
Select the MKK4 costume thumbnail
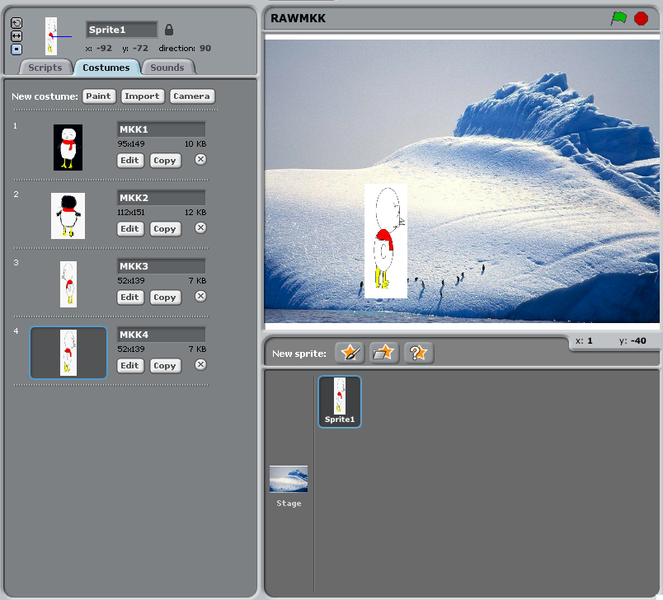point(68,353)
